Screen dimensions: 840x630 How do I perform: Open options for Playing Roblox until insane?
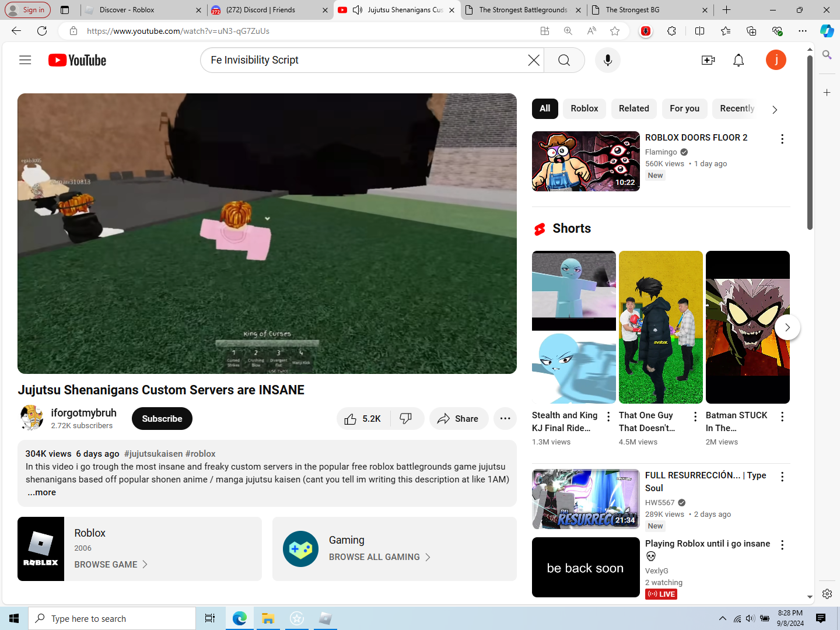[782, 545]
